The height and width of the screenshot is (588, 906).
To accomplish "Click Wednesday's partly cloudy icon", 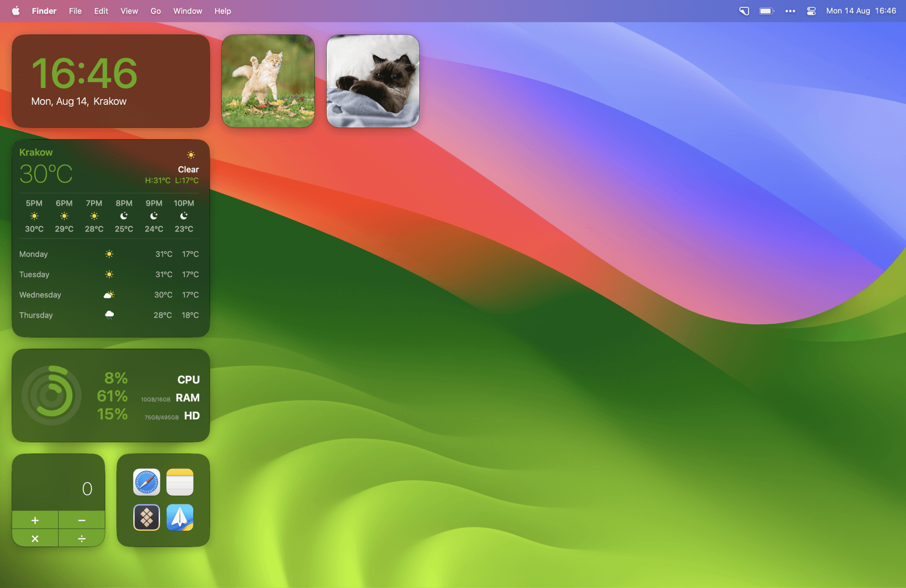I will point(109,295).
